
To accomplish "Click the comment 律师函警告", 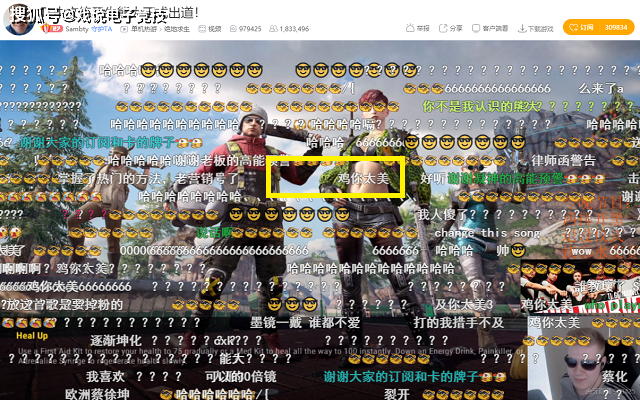I will (x=563, y=160).
